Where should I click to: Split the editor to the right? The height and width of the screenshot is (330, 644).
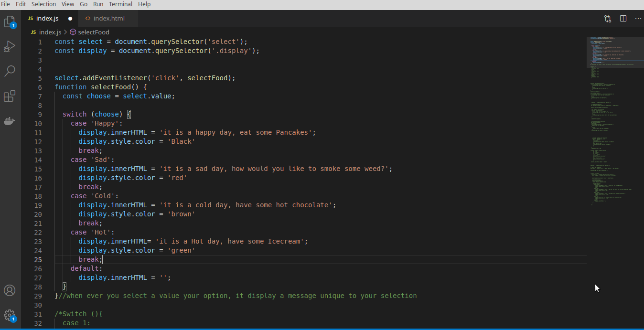[623, 19]
